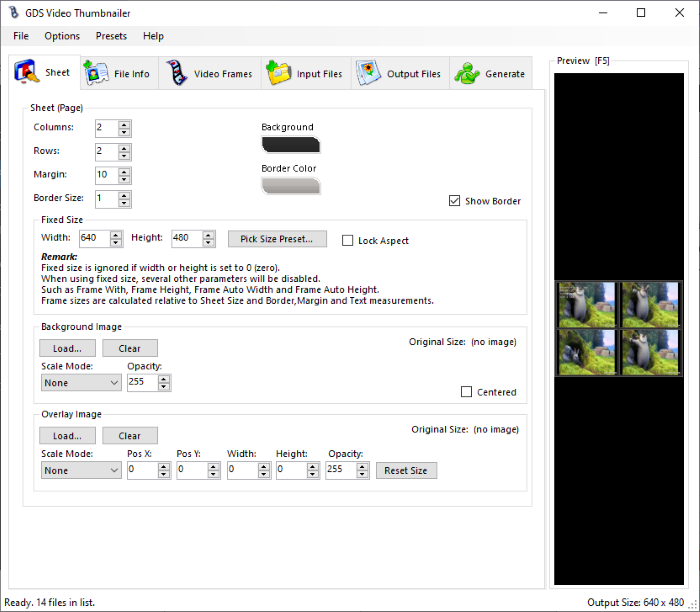
Task: Decrease Margin value with down arrow
Action: pyautogui.click(x=125, y=179)
